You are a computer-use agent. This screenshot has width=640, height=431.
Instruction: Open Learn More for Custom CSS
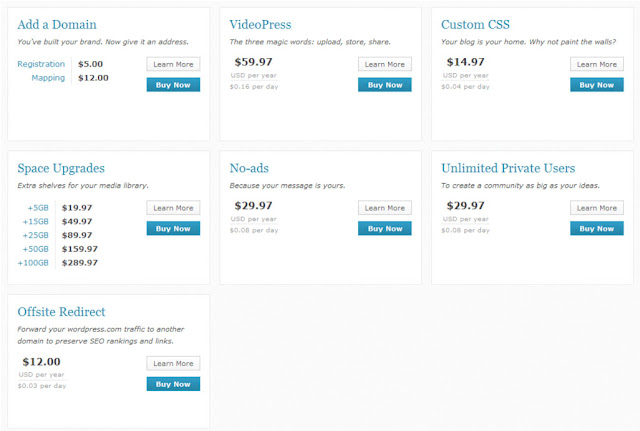[597, 64]
